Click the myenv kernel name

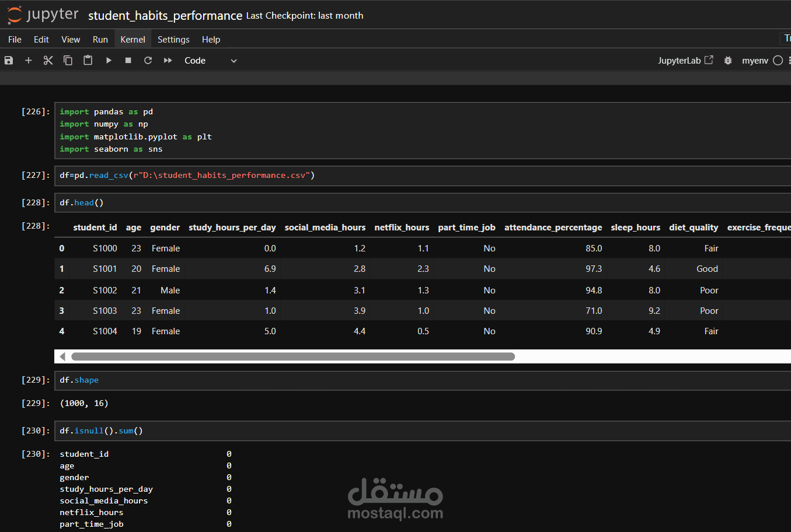755,61
